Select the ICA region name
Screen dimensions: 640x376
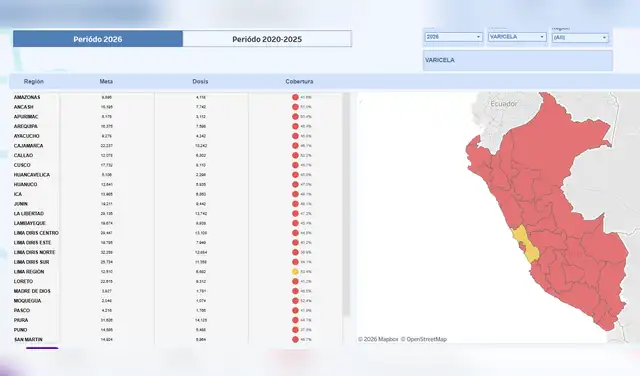click(x=18, y=194)
